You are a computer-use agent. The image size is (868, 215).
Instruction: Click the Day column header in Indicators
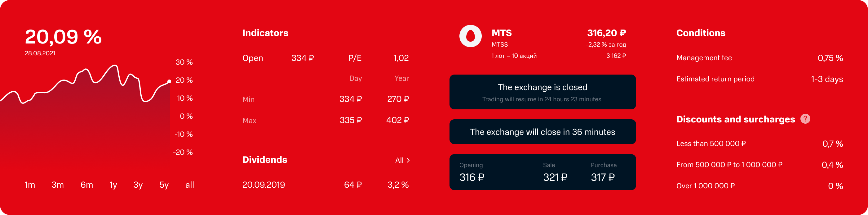click(x=356, y=79)
